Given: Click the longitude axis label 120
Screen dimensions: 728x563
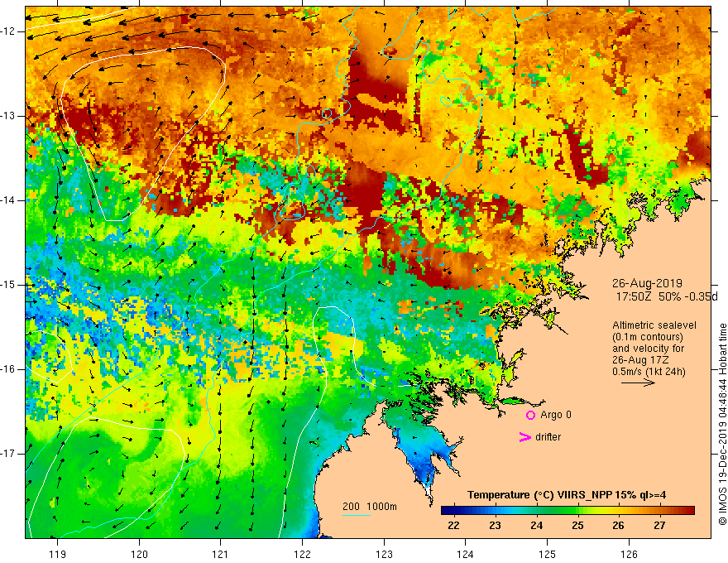Looking at the screenshot, I should coord(139,554).
